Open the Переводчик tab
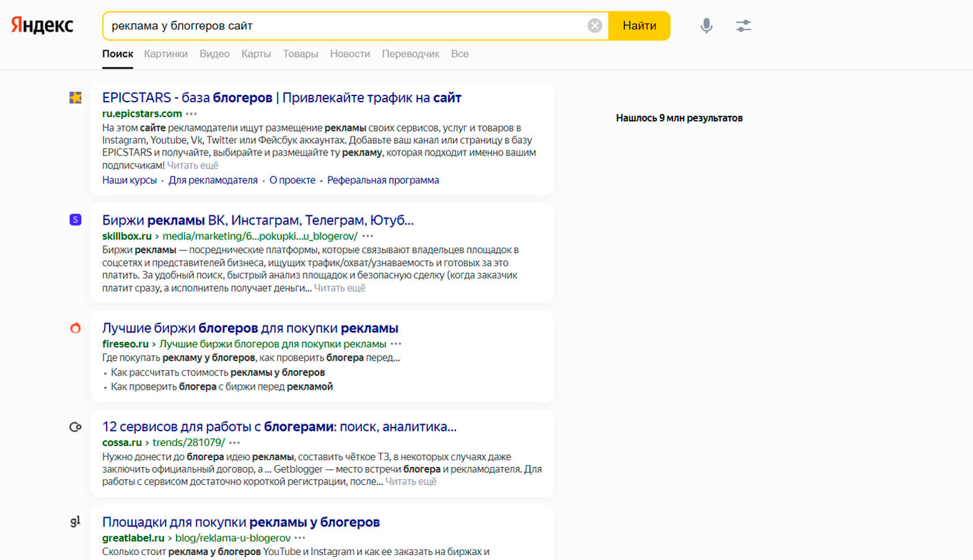Image resolution: width=973 pixels, height=560 pixels. [410, 54]
